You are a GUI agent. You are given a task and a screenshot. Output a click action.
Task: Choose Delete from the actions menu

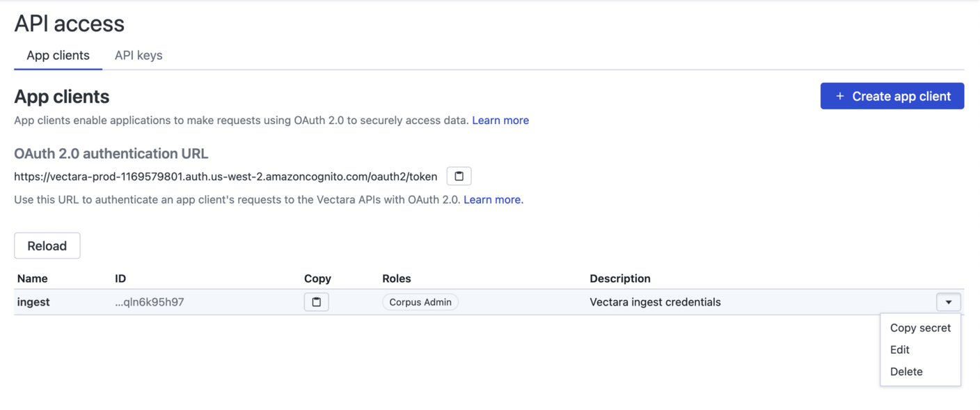point(906,372)
